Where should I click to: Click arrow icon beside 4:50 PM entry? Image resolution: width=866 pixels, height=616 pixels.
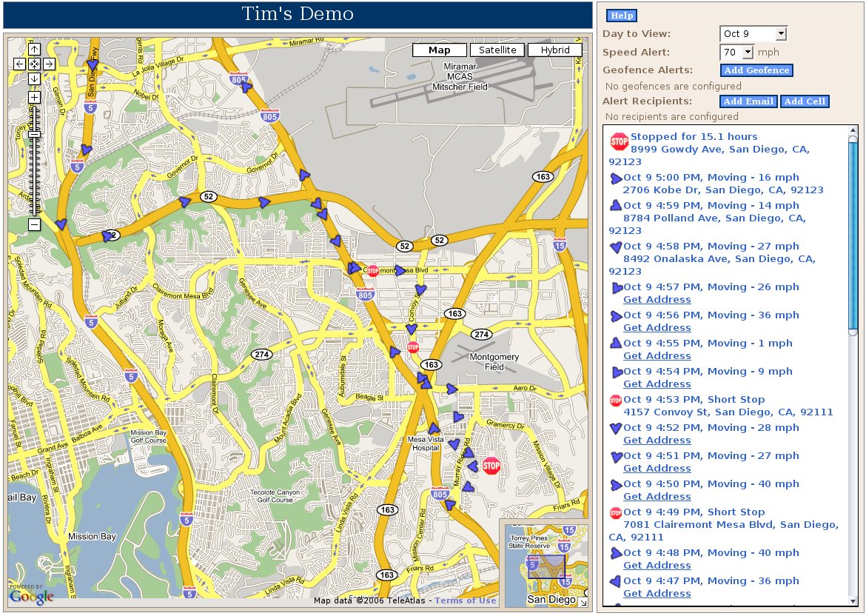coord(616,484)
